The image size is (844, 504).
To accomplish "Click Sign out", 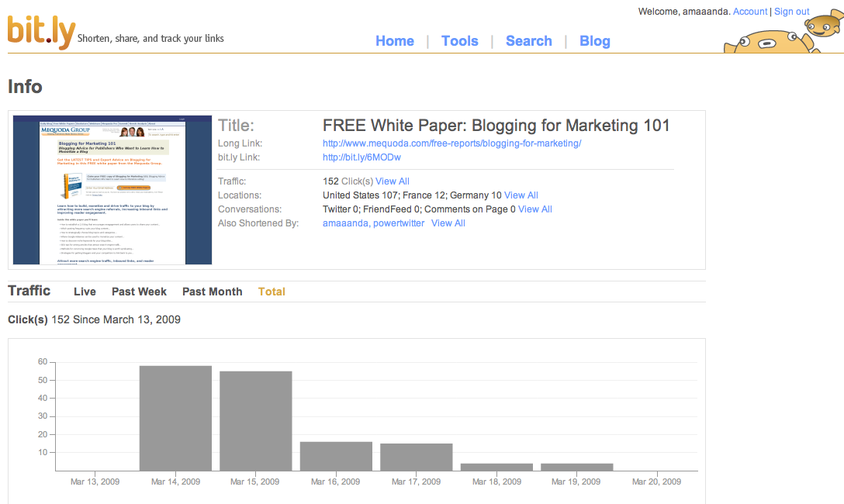I will coord(791,12).
